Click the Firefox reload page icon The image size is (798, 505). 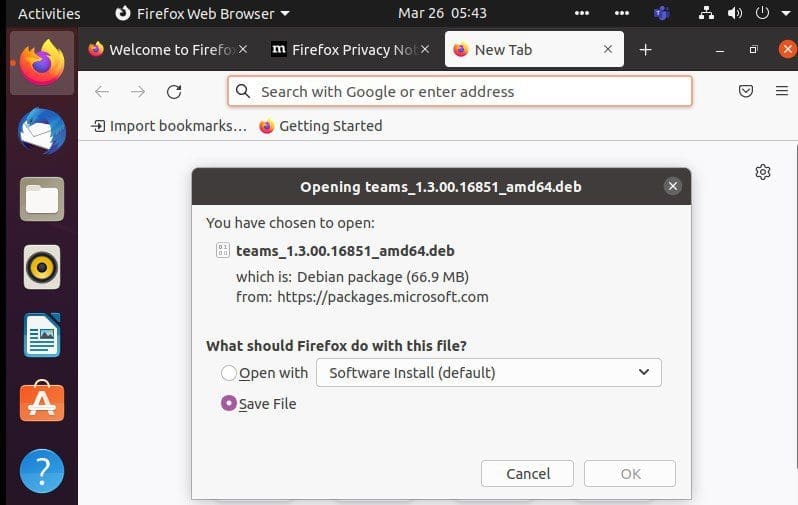click(x=174, y=91)
